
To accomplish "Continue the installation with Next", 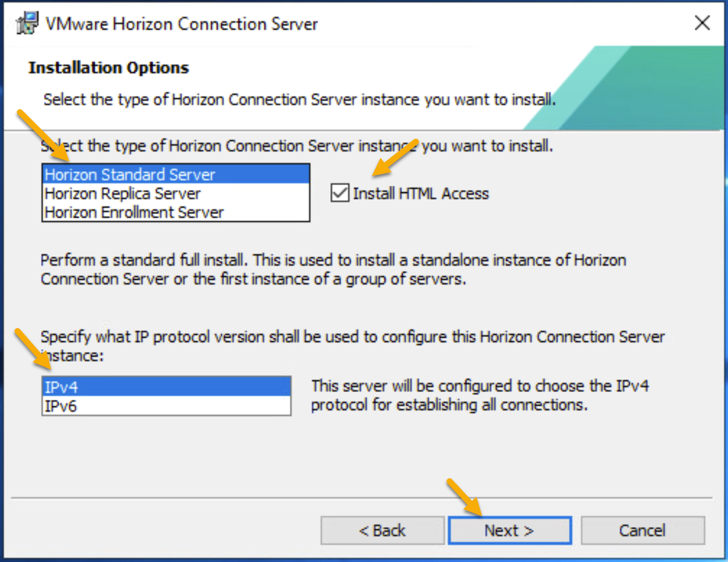I will [509, 531].
